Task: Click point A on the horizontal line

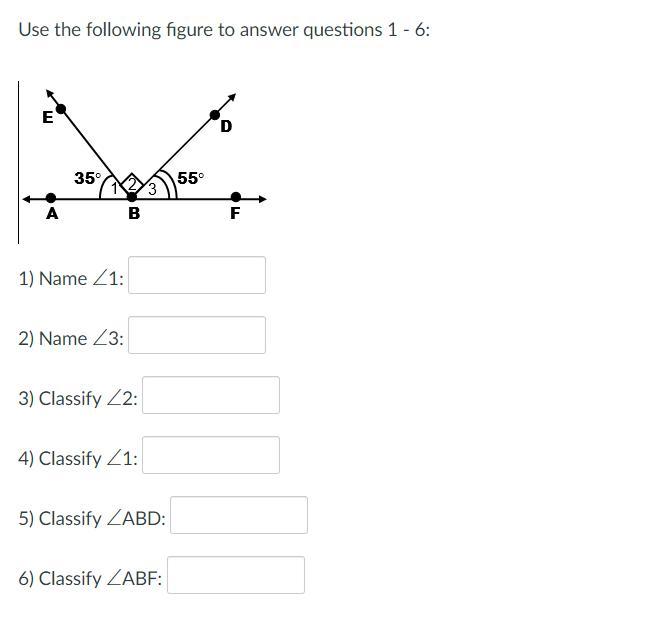Action: pos(51,198)
